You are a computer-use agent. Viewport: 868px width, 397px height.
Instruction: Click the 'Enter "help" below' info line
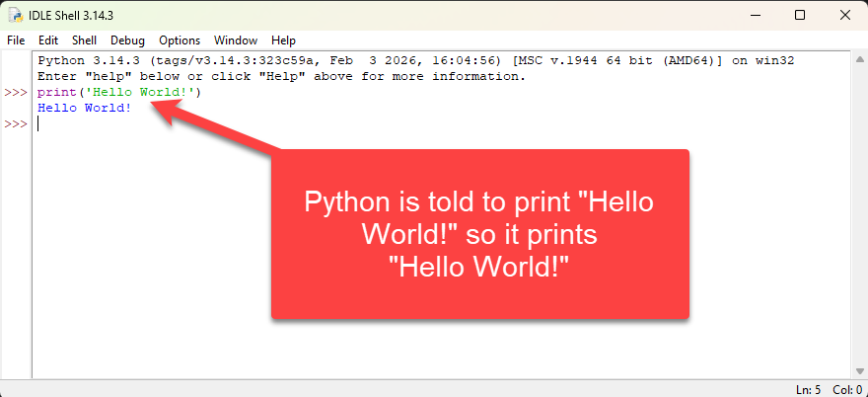(281, 76)
